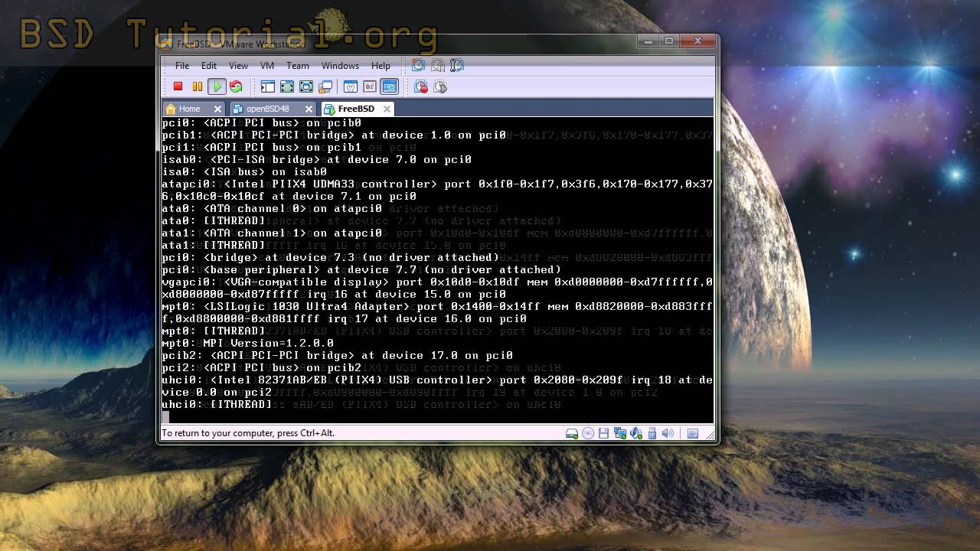Image resolution: width=980 pixels, height=551 pixels.
Task: Click the record VM activity icon
Action: click(421, 86)
